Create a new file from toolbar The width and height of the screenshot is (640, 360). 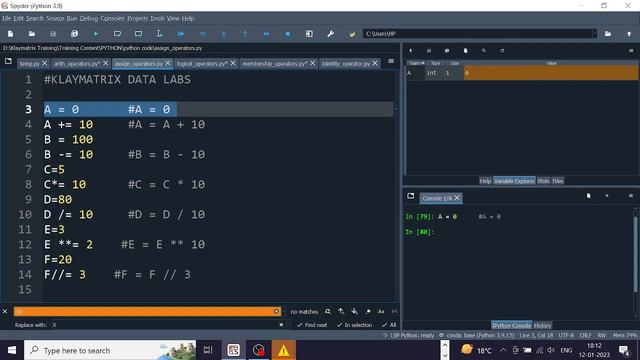coord(11,34)
